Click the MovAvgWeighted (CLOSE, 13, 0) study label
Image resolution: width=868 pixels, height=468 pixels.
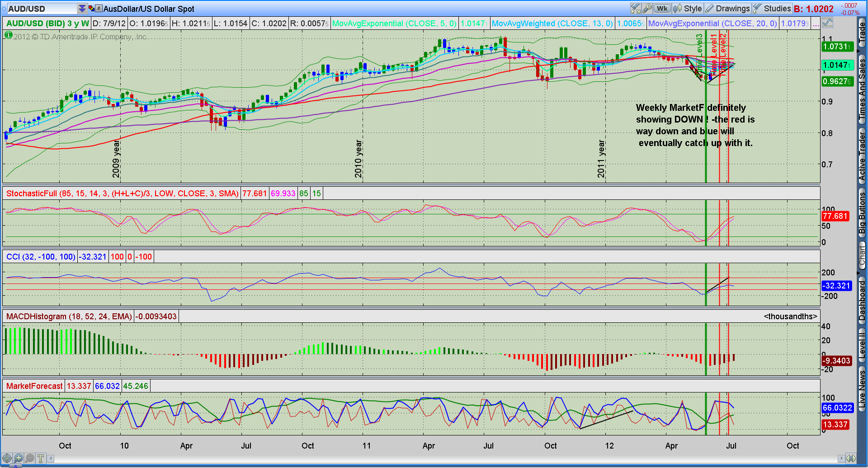pos(552,24)
